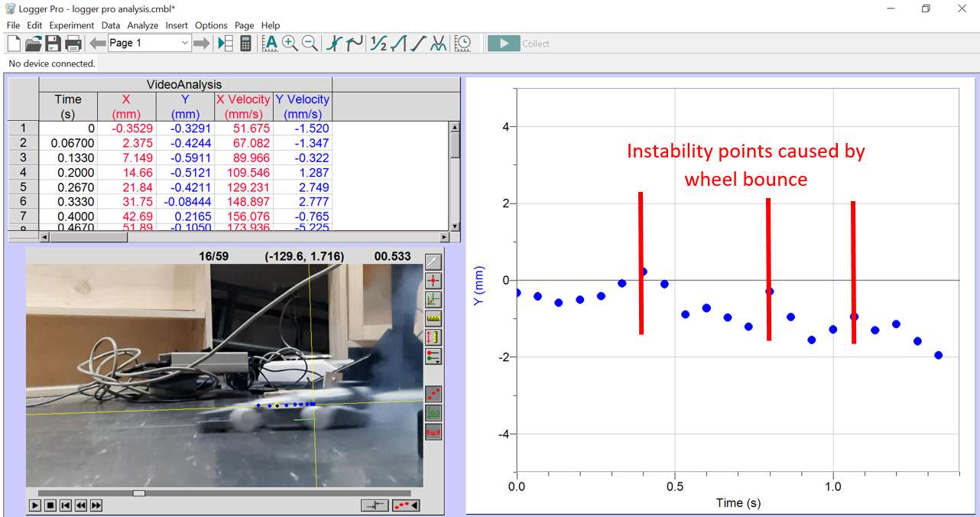Open Data Collection settings clock icon
The height and width of the screenshot is (517, 980).
pyautogui.click(x=462, y=44)
